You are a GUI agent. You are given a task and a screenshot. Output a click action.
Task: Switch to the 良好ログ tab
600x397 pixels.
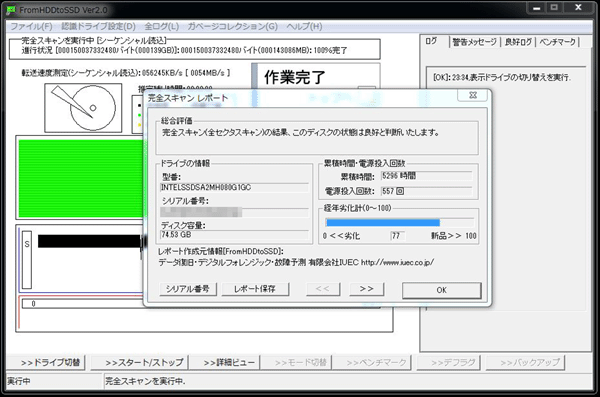point(518,42)
